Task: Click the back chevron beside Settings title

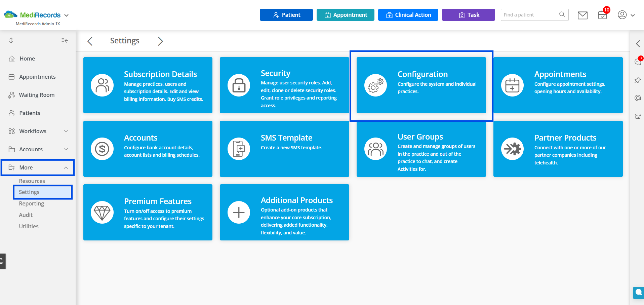Action: (x=90, y=41)
